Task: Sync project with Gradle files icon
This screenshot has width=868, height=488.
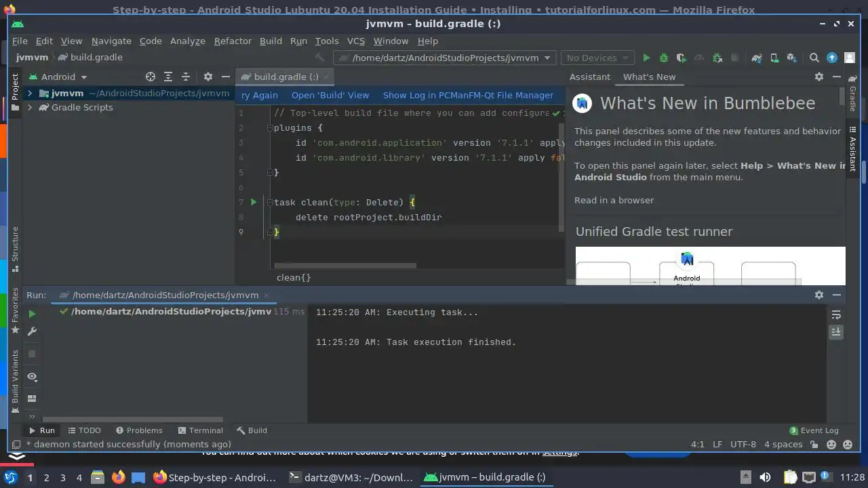Action: pyautogui.click(x=757, y=58)
